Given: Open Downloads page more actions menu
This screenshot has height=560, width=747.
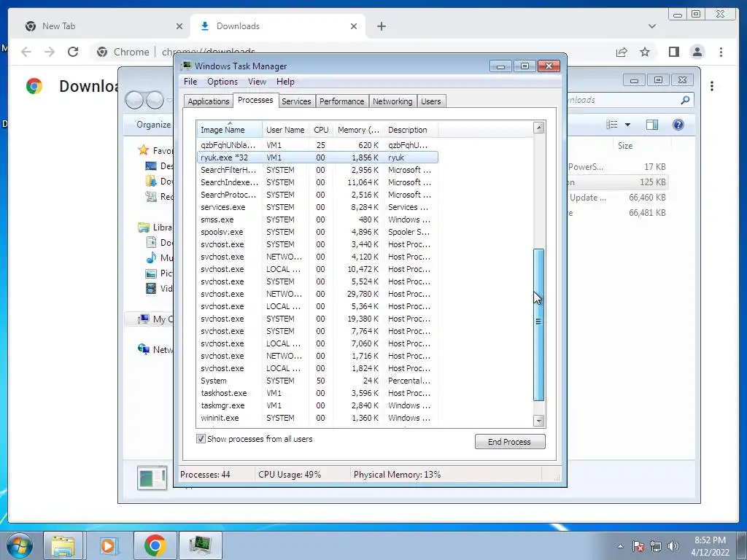Looking at the screenshot, I should [712, 86].
